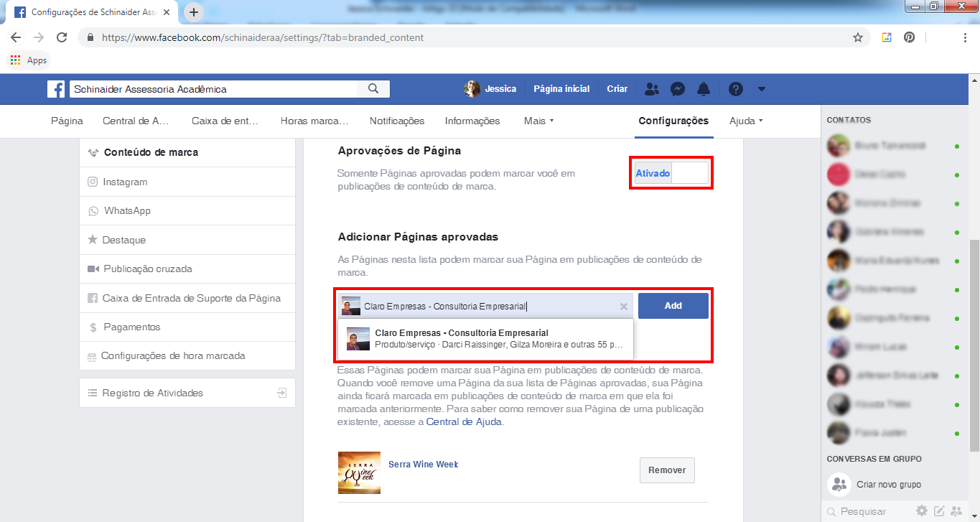This screenshot has width=980, height=522.
Task: Open Destaque settings in sidebar
Action: click(x=187, y=240)
